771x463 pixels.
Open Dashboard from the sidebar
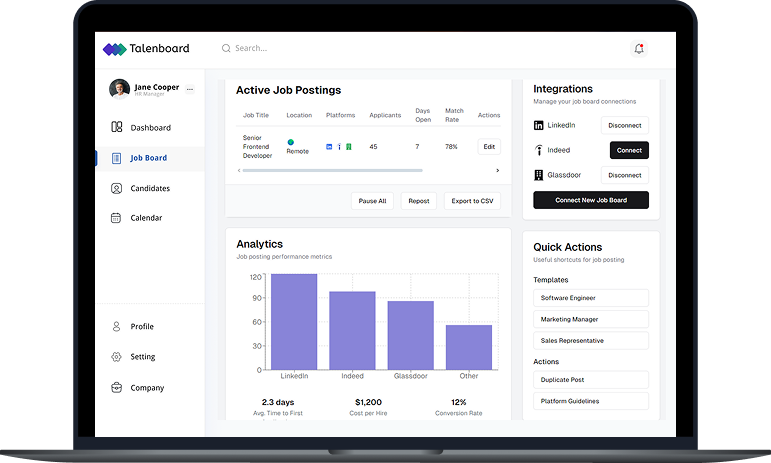tap(150, 128)
